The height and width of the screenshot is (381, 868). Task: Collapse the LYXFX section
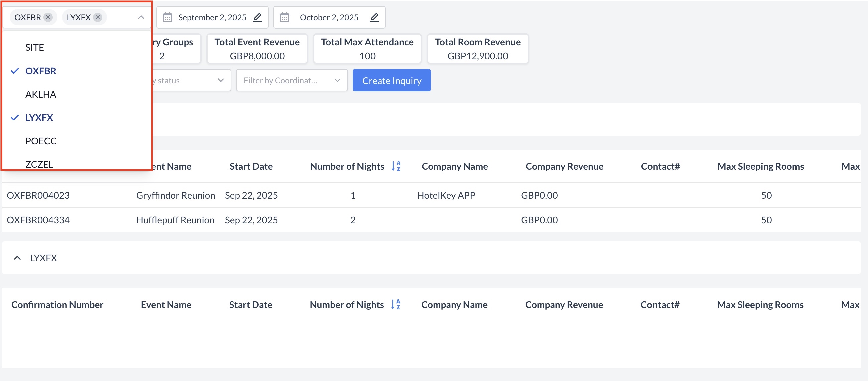17,258
